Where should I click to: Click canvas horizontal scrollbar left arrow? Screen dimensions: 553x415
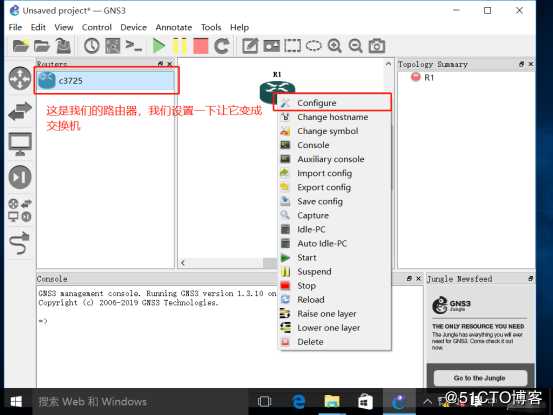coord(183,263)
